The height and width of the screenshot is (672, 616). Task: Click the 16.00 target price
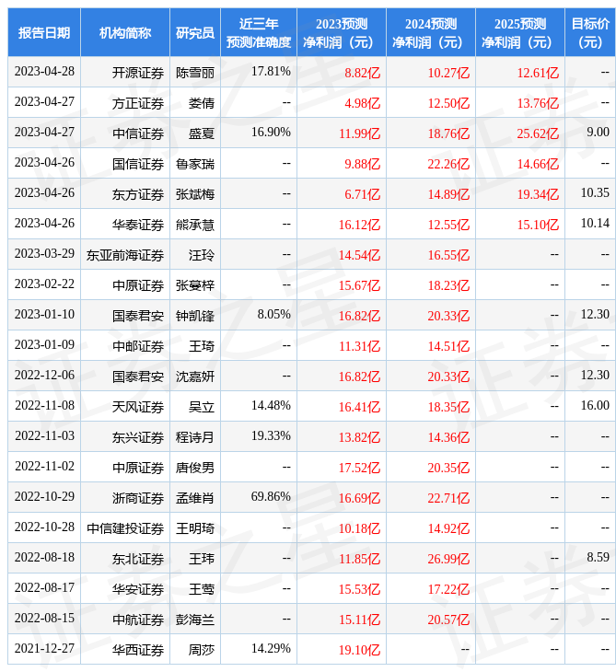tap(595, 405)
